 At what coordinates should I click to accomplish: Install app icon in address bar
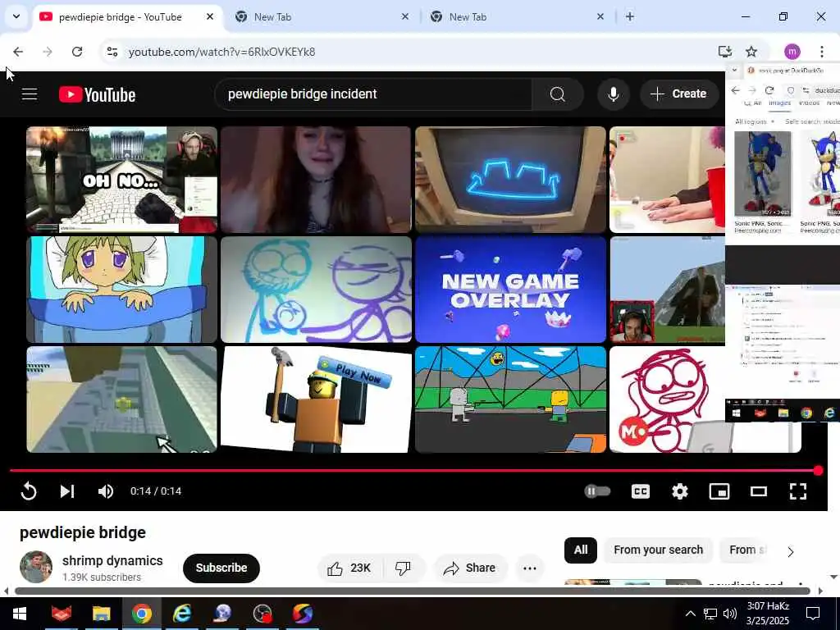pos(725,52)
